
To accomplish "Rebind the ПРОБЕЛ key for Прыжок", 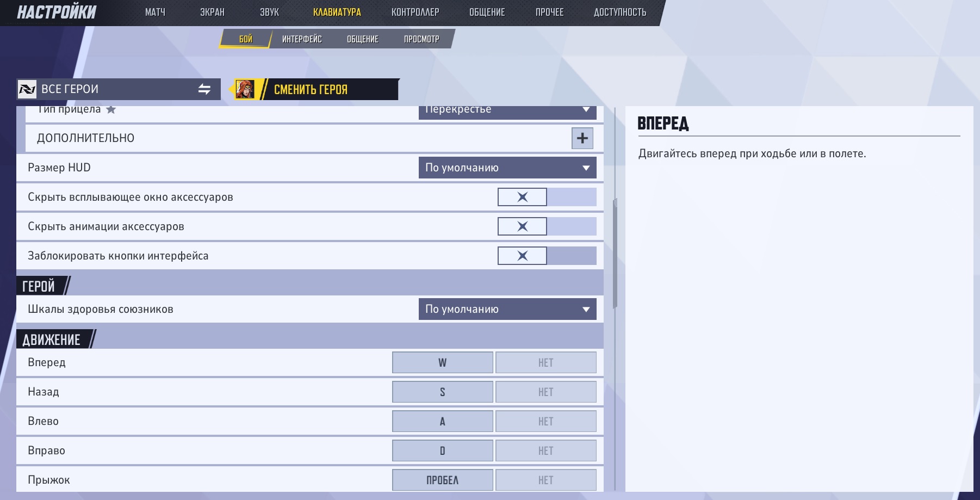I will 443,480.
